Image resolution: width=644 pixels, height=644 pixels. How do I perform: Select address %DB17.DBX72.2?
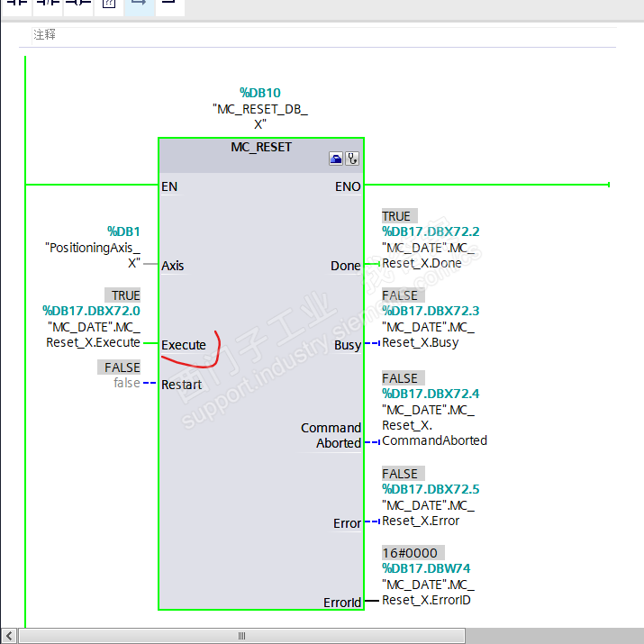(431, 231)
